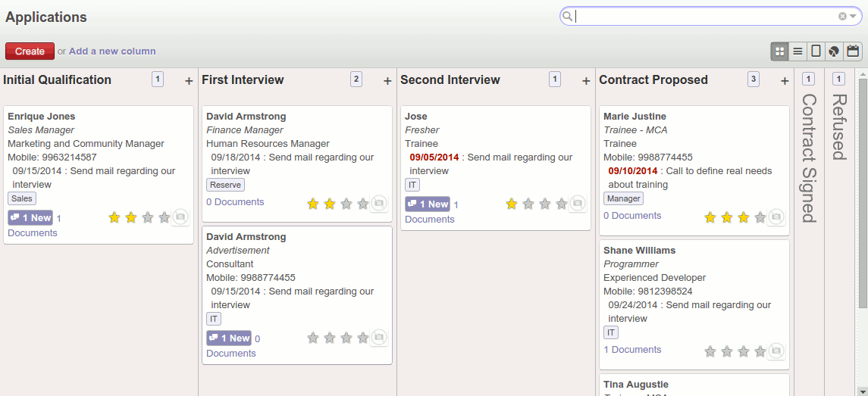Set three stars on Enrique Jones' card

tap(148, 217)
